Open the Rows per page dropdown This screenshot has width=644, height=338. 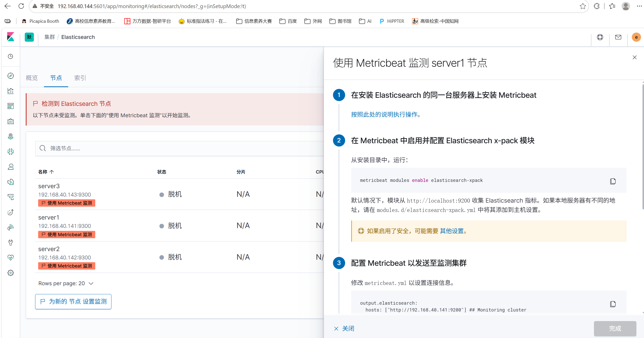tap(66, 283)
